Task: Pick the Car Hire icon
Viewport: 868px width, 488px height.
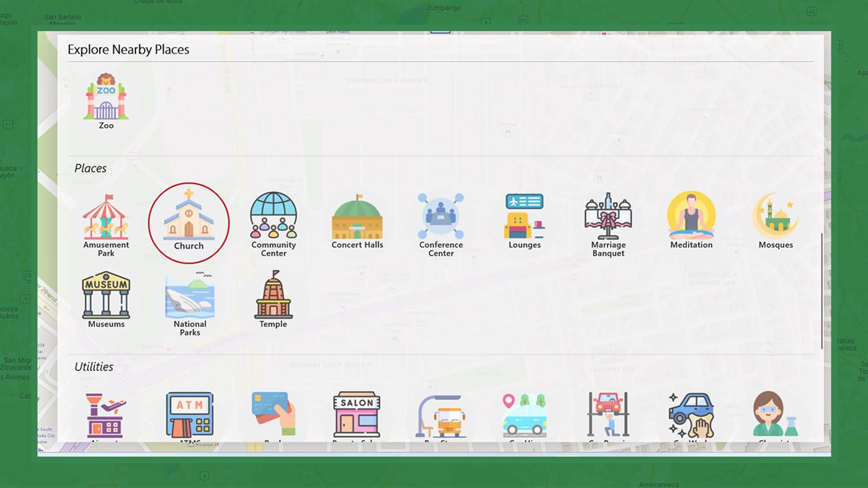Action: coord(525,415)
